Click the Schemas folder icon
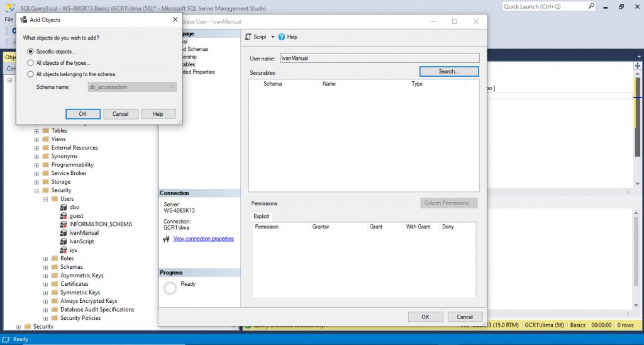 pos(55,267)
